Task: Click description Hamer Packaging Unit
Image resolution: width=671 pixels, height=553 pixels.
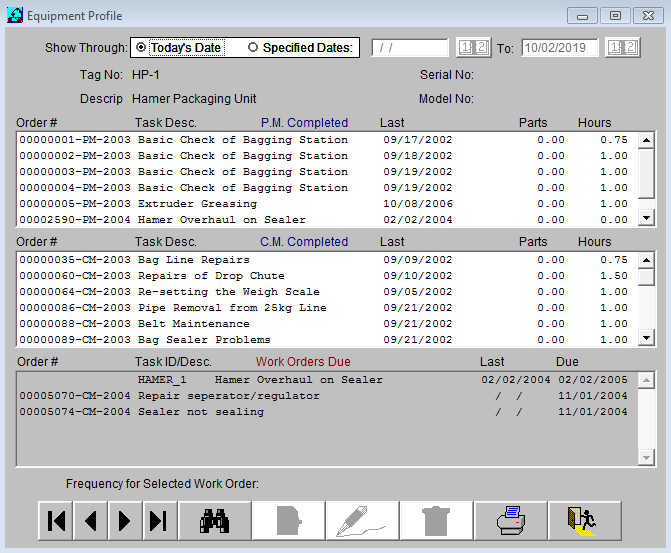Action: [x=194, y=99]
